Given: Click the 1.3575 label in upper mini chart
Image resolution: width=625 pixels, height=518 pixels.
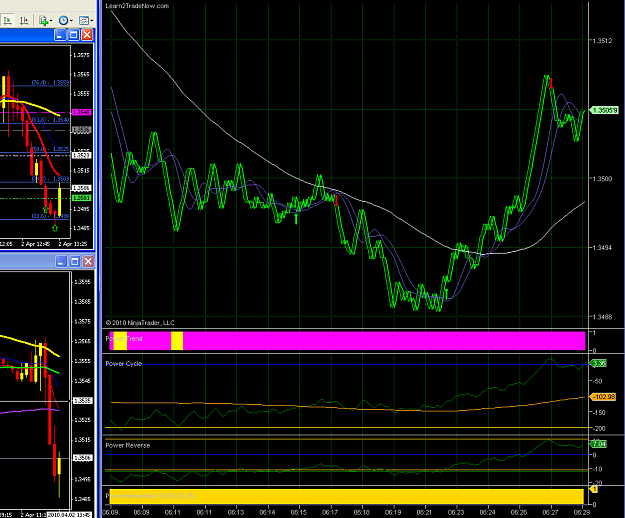Looking at the screenshot, I should (x=82, y=55).
